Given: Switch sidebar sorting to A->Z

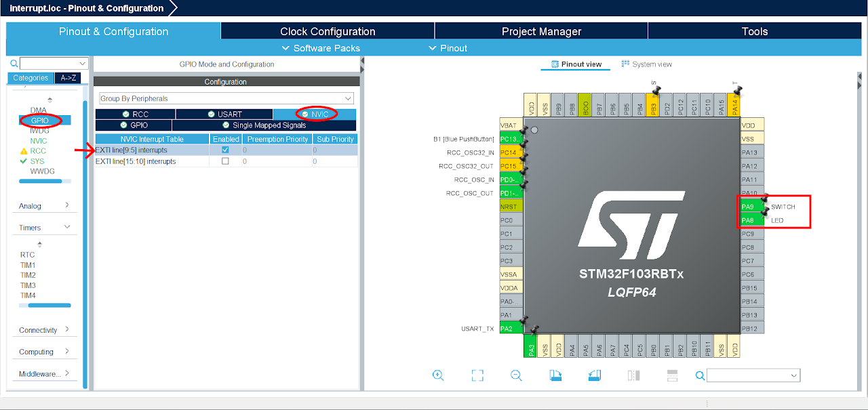Looking at the screenshot, I should 68,78.
